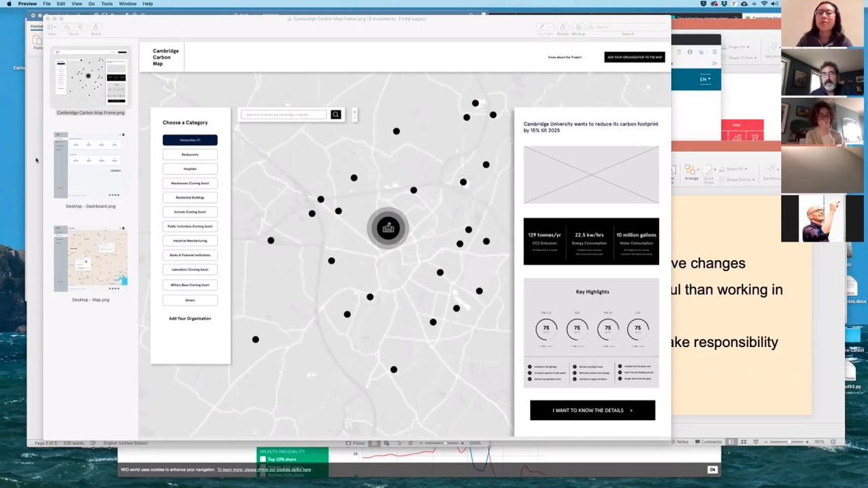Viewport: 868px width, 488px height.
Task: Click the Banks & Financial Institutions button
Action: [190, 255]
